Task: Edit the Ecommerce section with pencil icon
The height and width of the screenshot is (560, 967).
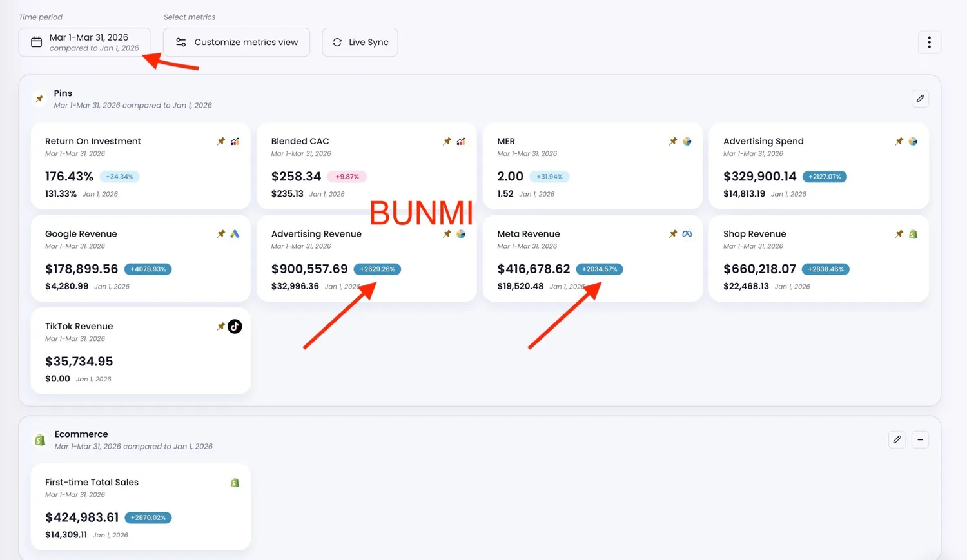Action: pos(897,439)
